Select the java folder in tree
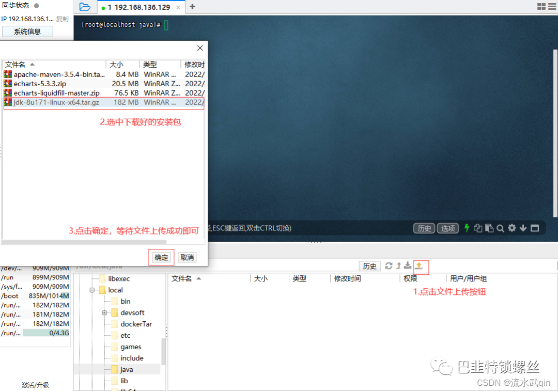Viewport: 558px width, 392px height. (127, 370)
